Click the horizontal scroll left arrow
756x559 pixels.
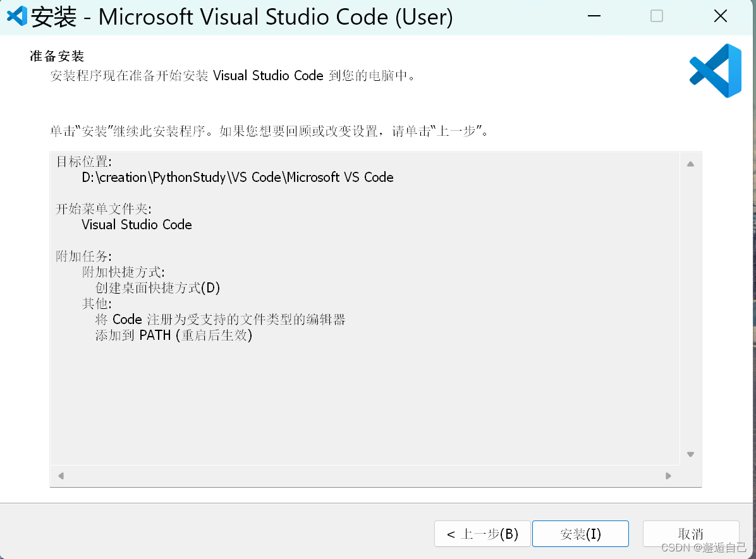(x=61, y=476)
